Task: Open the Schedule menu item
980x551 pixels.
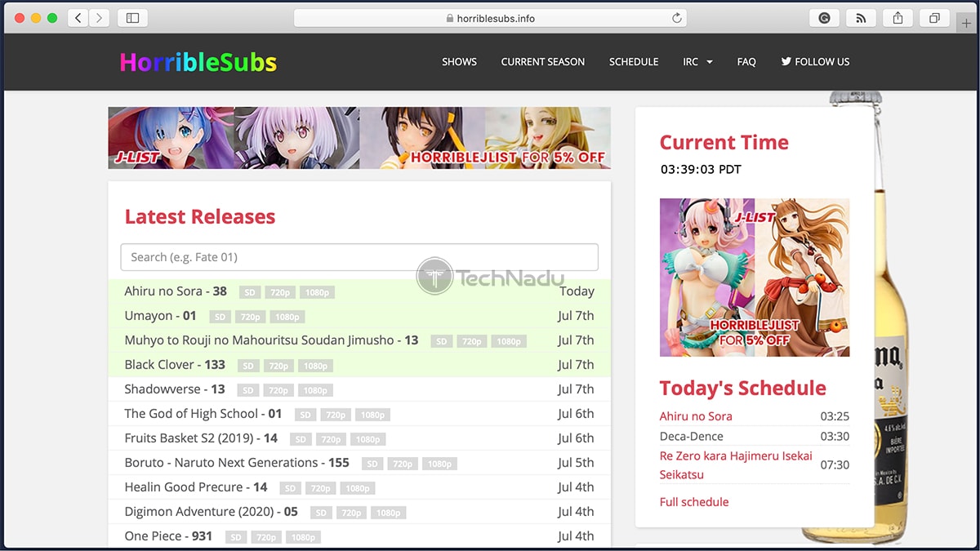Action: (x=634, y=61)
